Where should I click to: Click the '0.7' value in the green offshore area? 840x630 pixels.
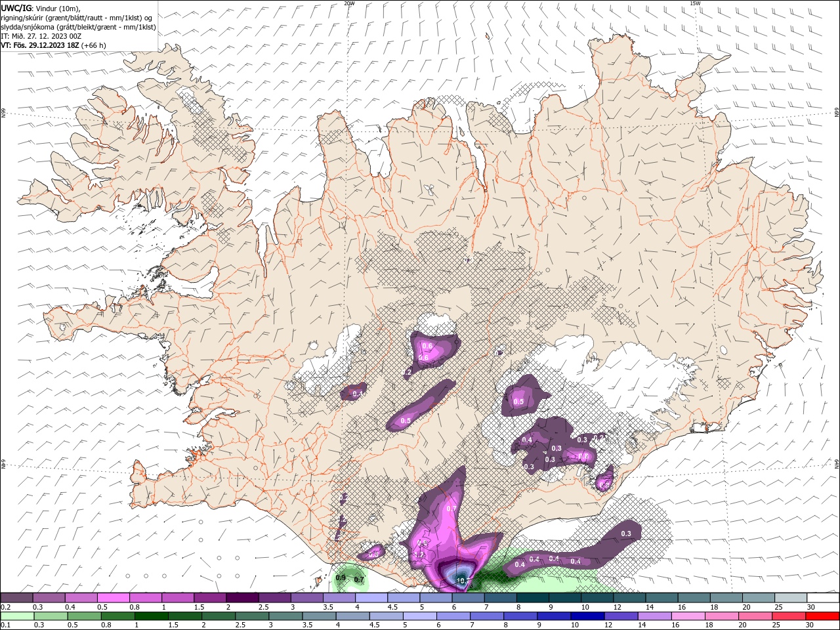pyautogui.click(x=359, y=579)
